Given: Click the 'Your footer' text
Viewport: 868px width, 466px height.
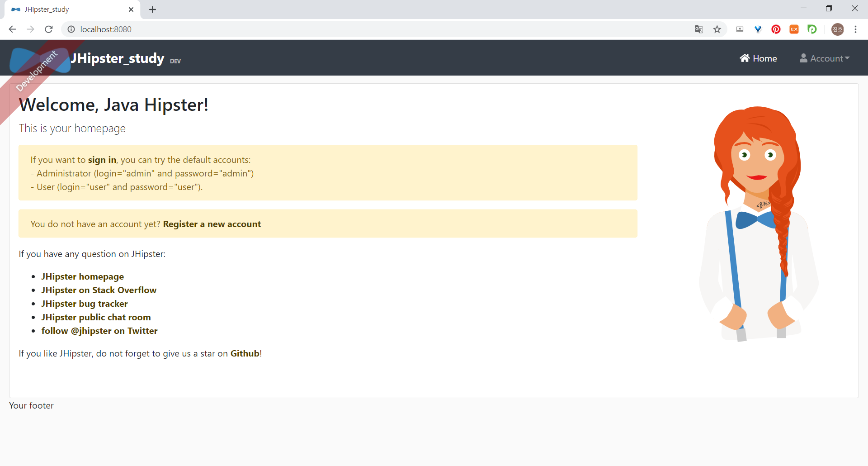Looking at the screenshot, I should coord(32,405).
